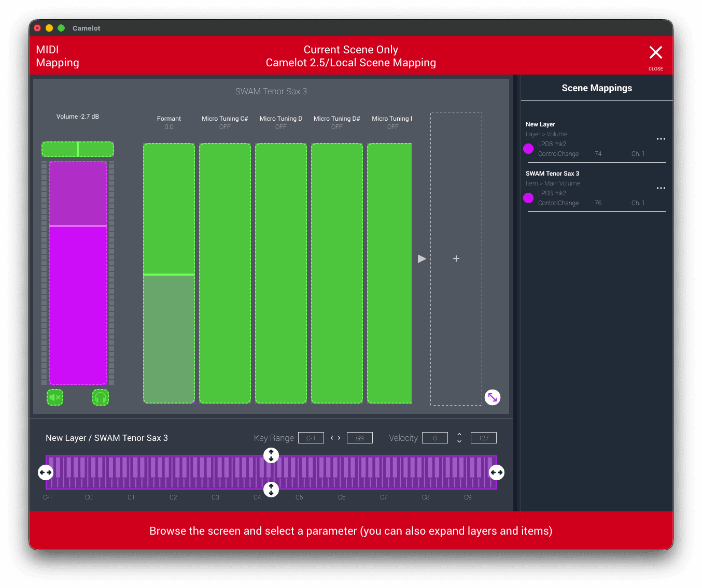Select the Micro Tuning C# parameter
The width and height of the screenshot is (702, 588).
pyautogui.click(x=225, y=273)
